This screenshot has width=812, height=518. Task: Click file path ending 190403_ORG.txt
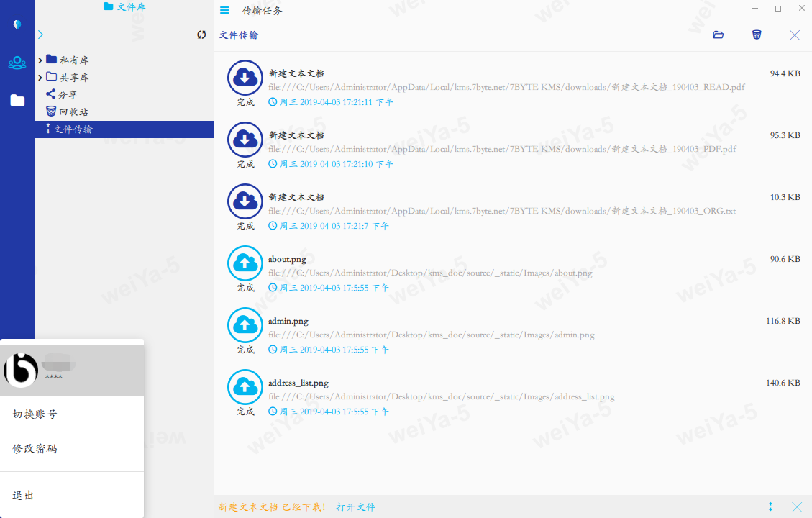(502, 211)
